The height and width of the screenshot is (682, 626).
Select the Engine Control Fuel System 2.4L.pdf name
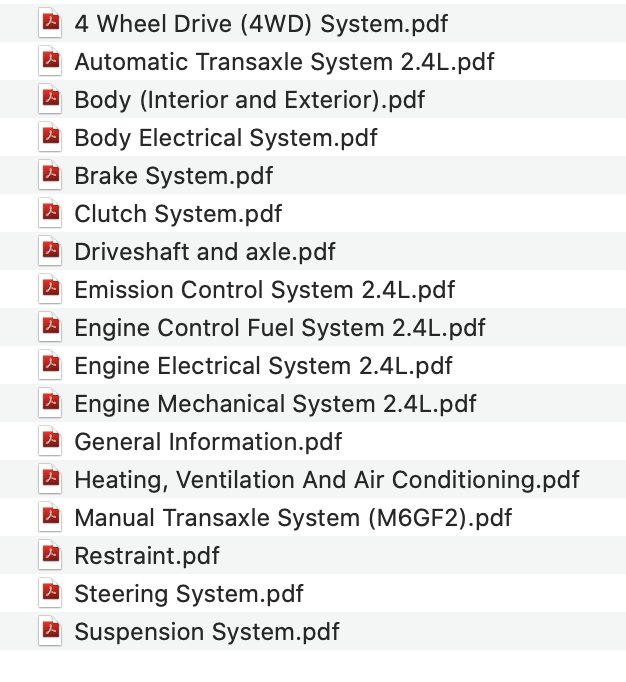tap(280, 328)
